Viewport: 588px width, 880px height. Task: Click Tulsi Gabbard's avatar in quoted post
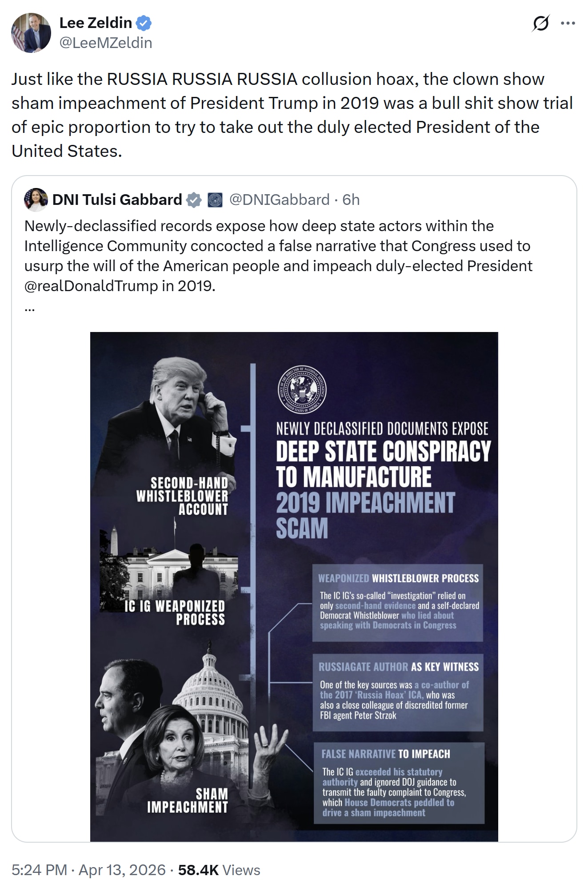tap(36, 200)
